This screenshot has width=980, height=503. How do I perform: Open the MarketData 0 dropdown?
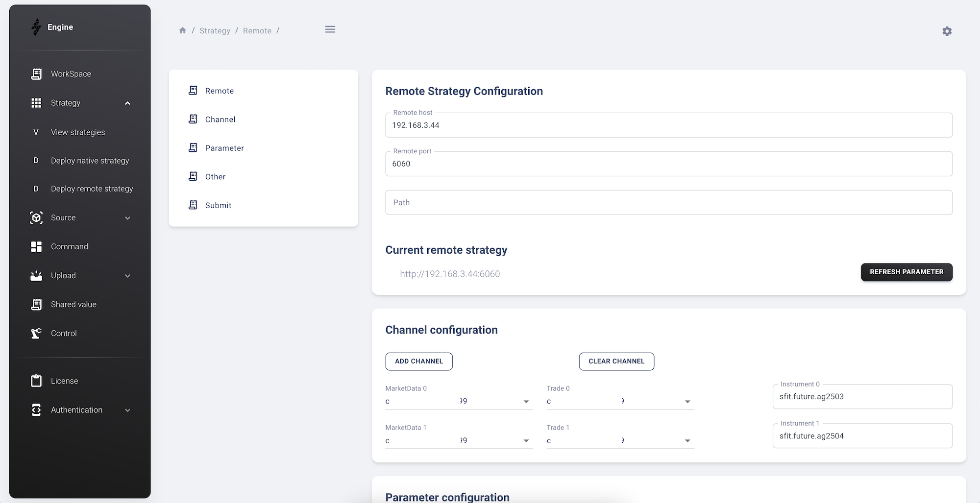point(526,402)
